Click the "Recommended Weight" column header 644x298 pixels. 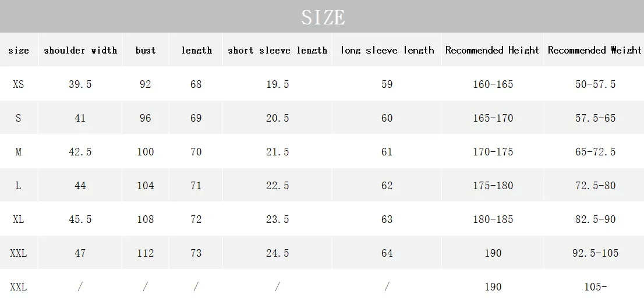[x=595, y=50]
